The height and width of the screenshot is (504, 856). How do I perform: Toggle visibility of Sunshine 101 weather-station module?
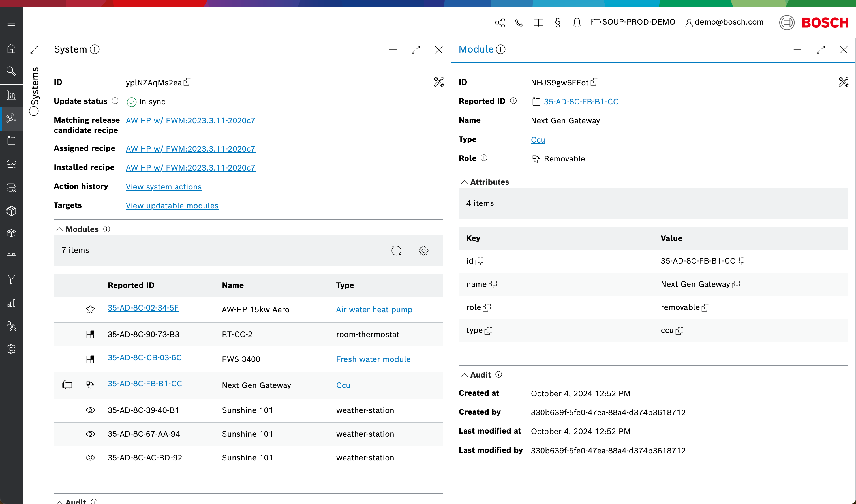(x=89, y=410)
